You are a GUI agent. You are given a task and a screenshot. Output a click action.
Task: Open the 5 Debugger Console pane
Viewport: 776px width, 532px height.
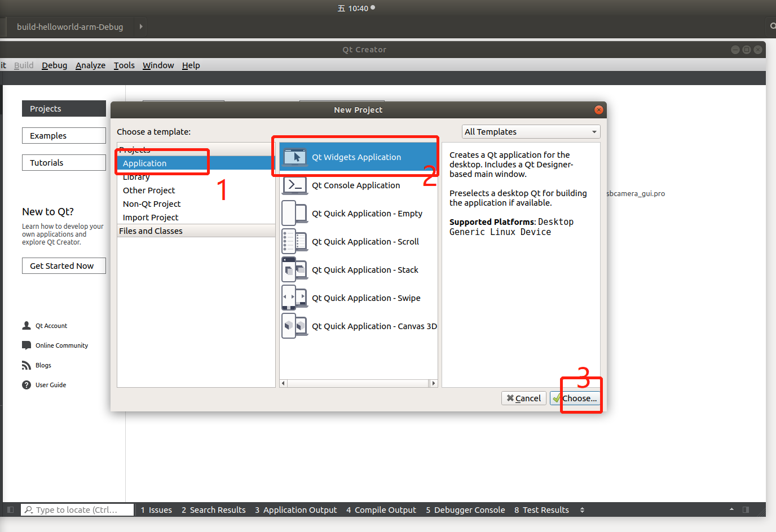466,510
